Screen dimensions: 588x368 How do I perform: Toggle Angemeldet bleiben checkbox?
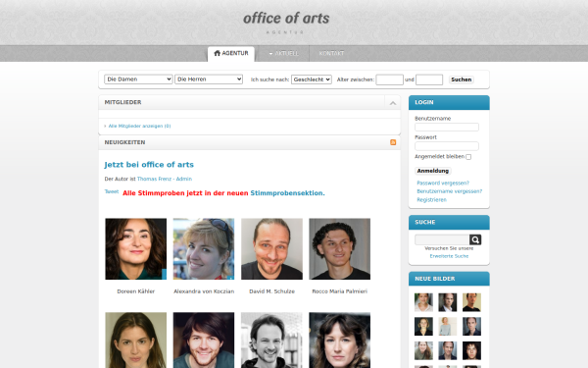pos(468,157)
